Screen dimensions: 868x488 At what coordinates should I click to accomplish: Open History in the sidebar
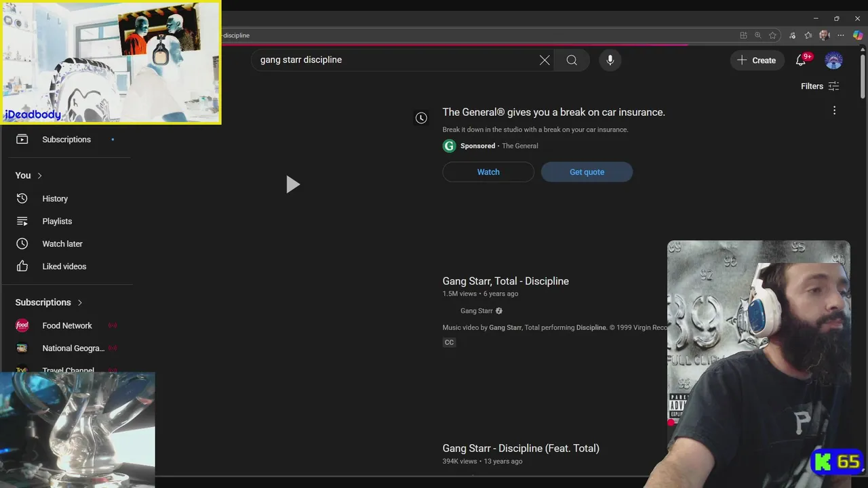click(x=55, y=199)
